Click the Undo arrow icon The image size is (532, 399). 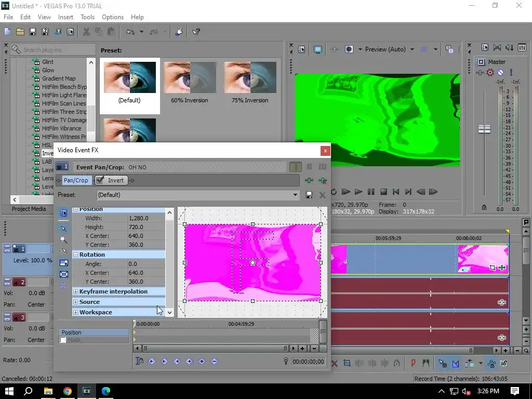[130, 32]
